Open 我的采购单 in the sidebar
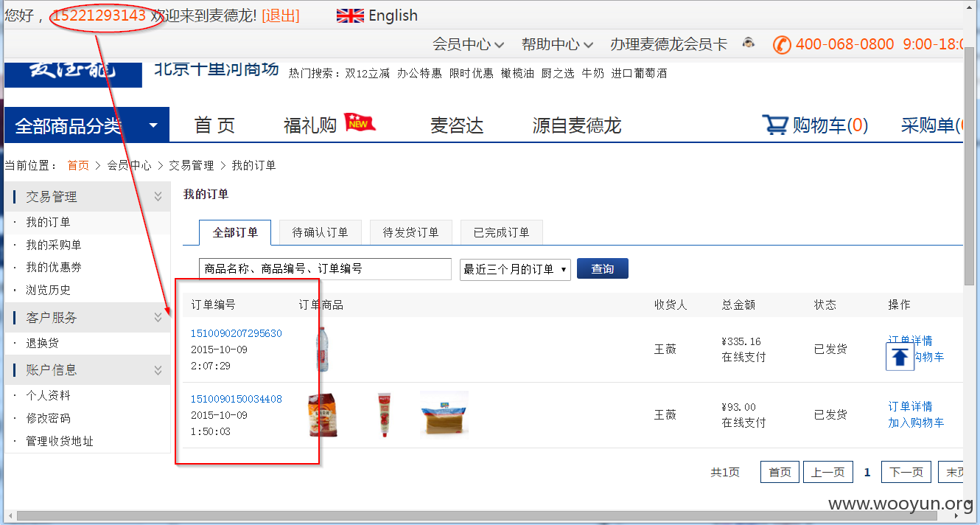 pos(54,245)
